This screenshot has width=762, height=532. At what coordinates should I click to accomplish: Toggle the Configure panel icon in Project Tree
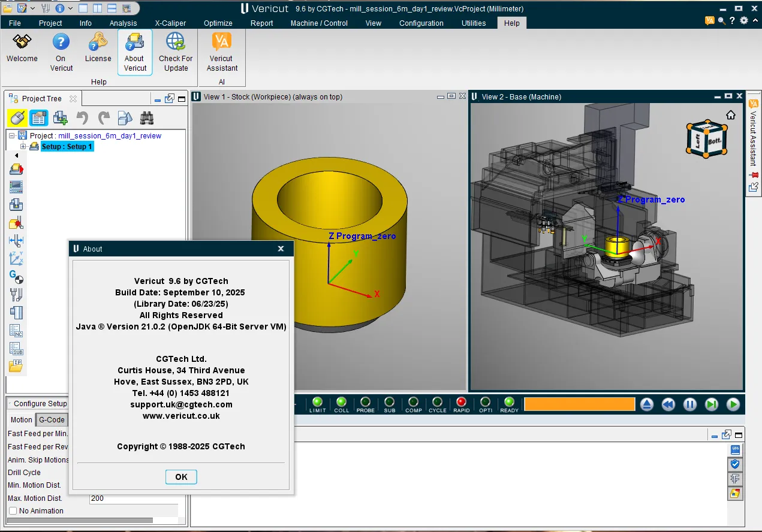click(39, 117)
